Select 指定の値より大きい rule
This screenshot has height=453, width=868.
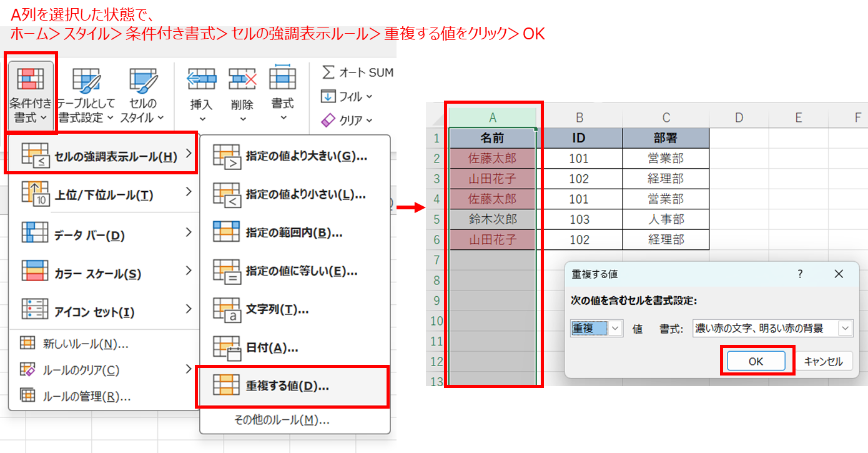pyautogui.click(x=295, y=156)
